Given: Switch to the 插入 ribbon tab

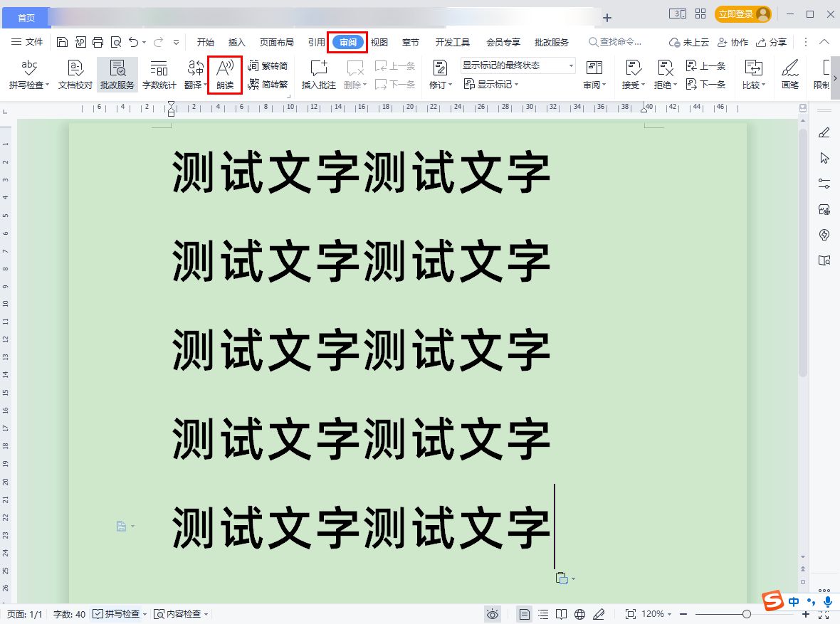Looking at the screenshot, I should [x=237, y=42].
